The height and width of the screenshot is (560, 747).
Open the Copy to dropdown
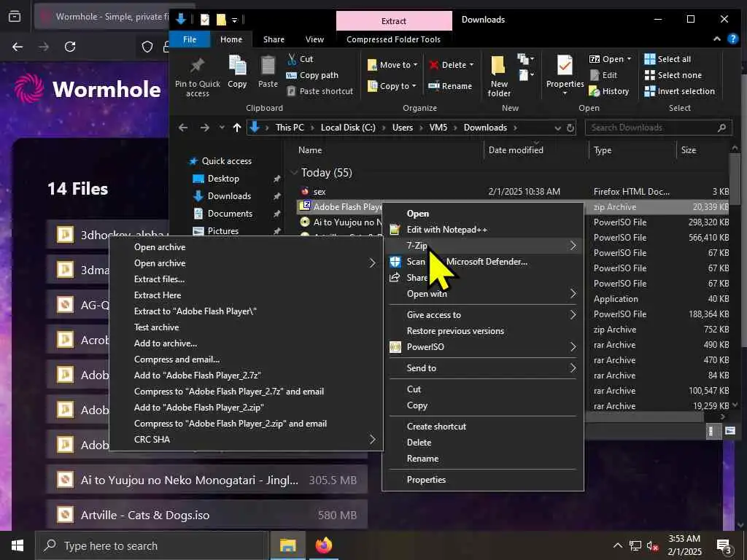[392, 86]
